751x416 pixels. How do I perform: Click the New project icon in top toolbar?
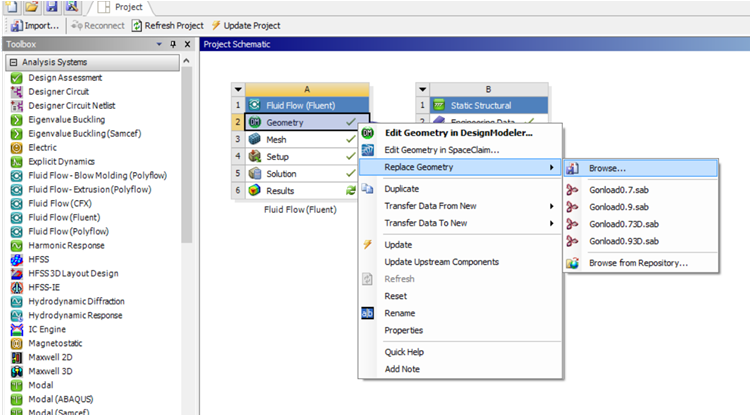(11, 6)
